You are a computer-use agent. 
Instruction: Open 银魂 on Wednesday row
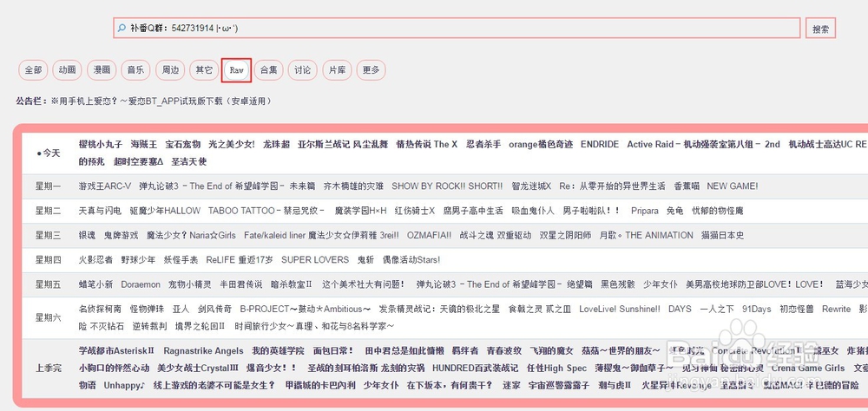(x=88, y=235)
